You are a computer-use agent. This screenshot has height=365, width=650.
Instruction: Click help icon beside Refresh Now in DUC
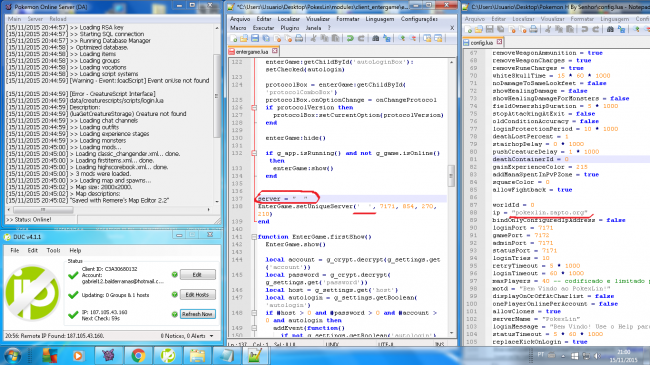pos(175,314)
